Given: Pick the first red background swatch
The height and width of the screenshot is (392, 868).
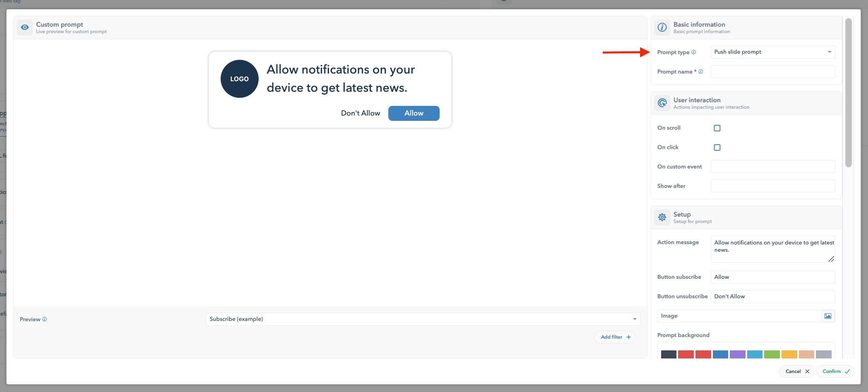Looking at the screenshot, I should click(686, 354).
